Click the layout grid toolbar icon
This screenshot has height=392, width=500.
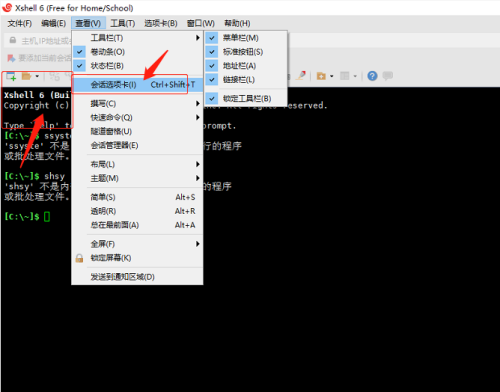tap(344, 76)
